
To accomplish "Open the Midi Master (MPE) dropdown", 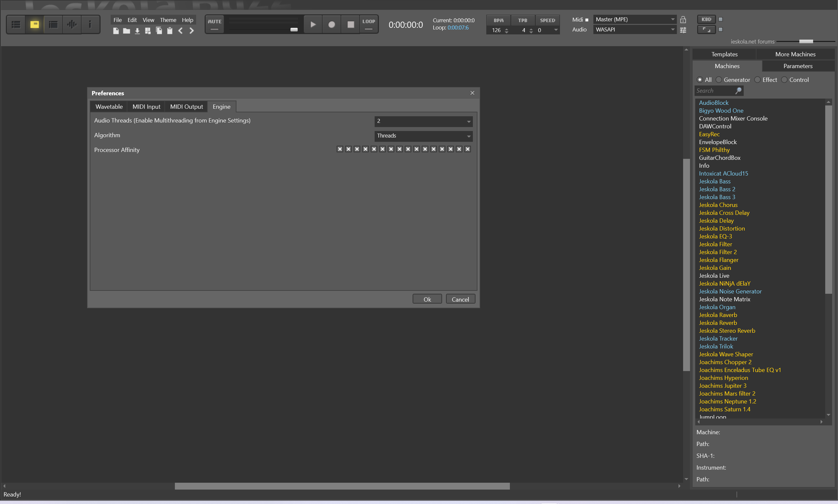I will [635, 20].
